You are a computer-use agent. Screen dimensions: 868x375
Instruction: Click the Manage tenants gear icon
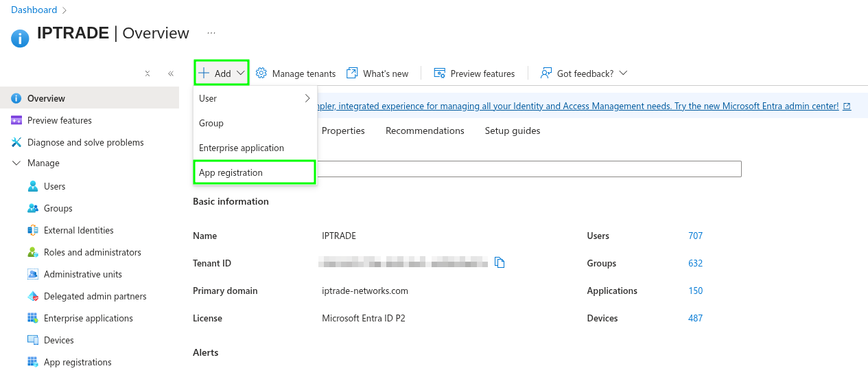click(261, 73)
